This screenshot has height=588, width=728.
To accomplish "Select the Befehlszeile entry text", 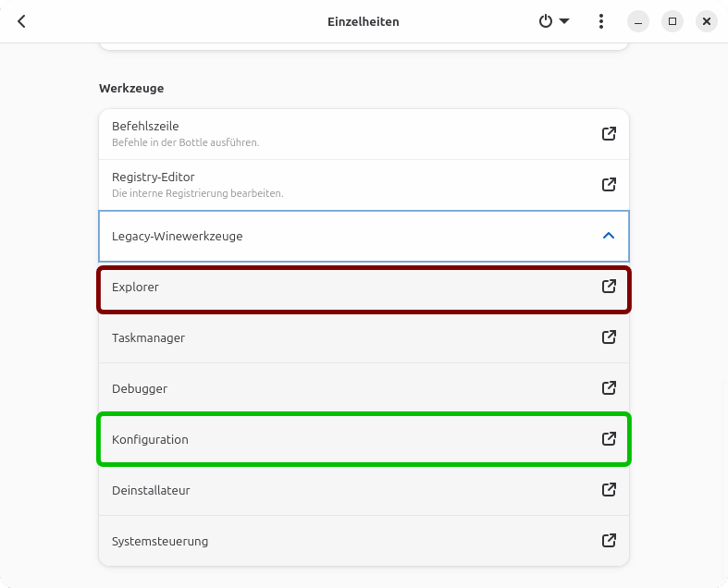I will [145, 126].
